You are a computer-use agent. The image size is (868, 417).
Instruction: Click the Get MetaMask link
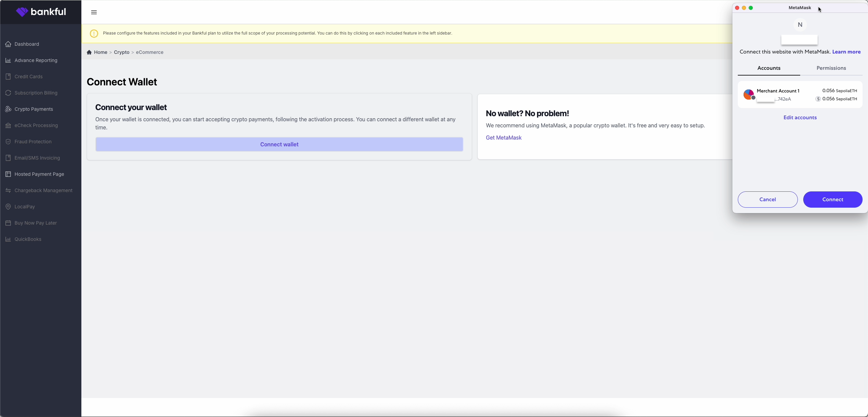coord(504,138)
